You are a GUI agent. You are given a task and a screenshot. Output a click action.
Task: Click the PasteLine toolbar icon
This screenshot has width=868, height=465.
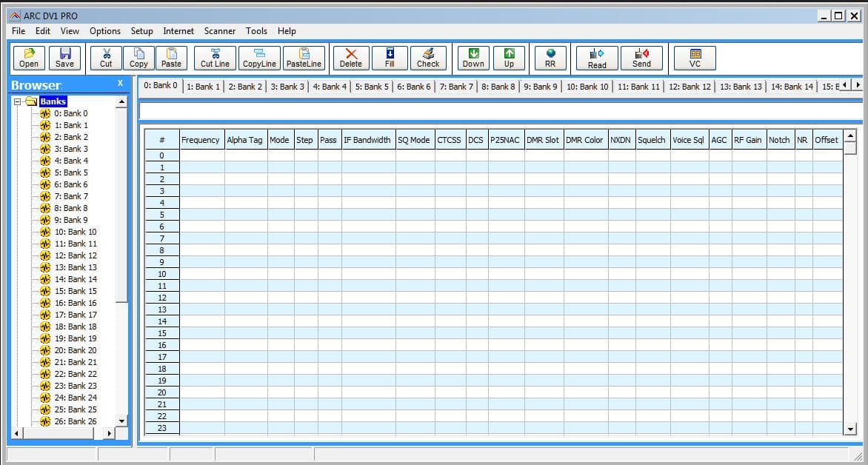304,58
